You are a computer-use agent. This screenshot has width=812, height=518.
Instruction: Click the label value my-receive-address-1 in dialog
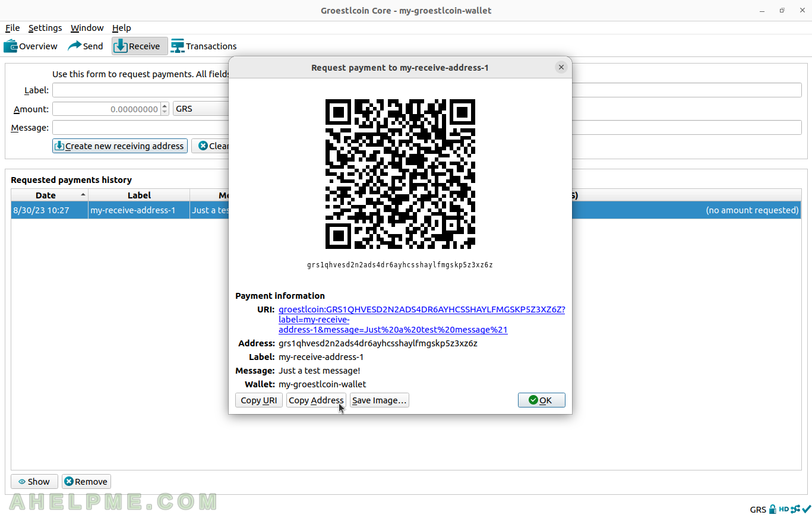[321, 357]
